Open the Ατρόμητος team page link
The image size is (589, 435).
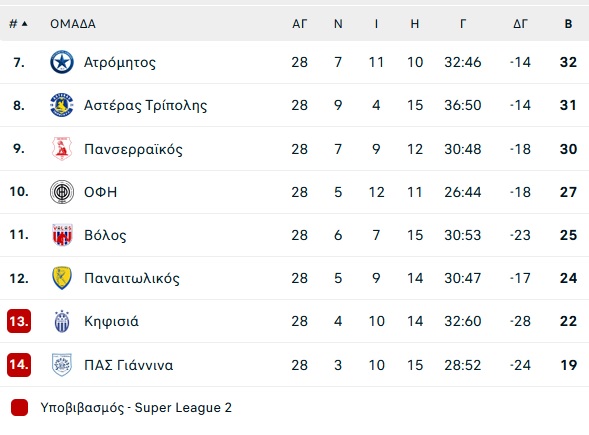(120, 62)
